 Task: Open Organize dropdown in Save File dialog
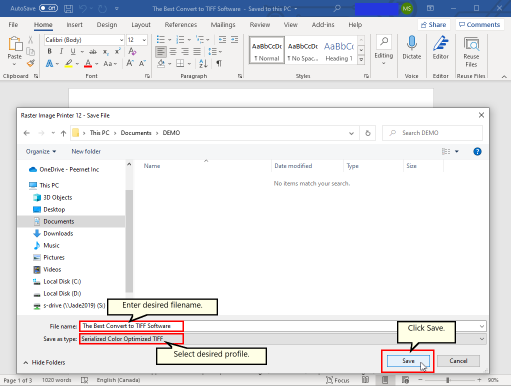(41, 151)
